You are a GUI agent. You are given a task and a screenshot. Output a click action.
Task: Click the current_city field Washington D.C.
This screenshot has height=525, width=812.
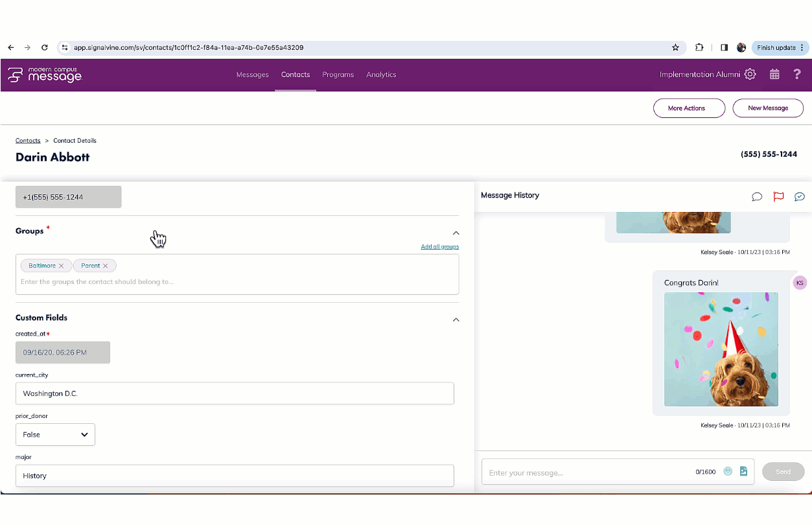tap(235, 393)
